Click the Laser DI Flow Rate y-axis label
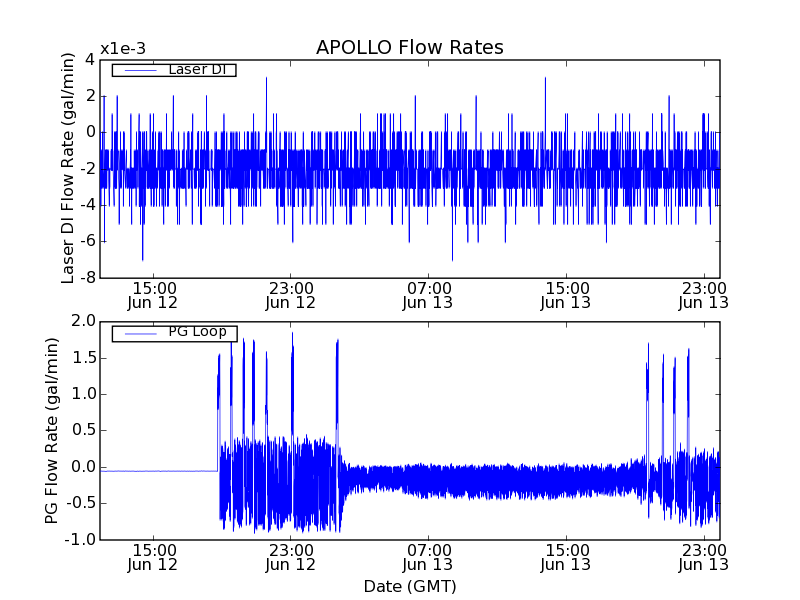 click(69, 168)
